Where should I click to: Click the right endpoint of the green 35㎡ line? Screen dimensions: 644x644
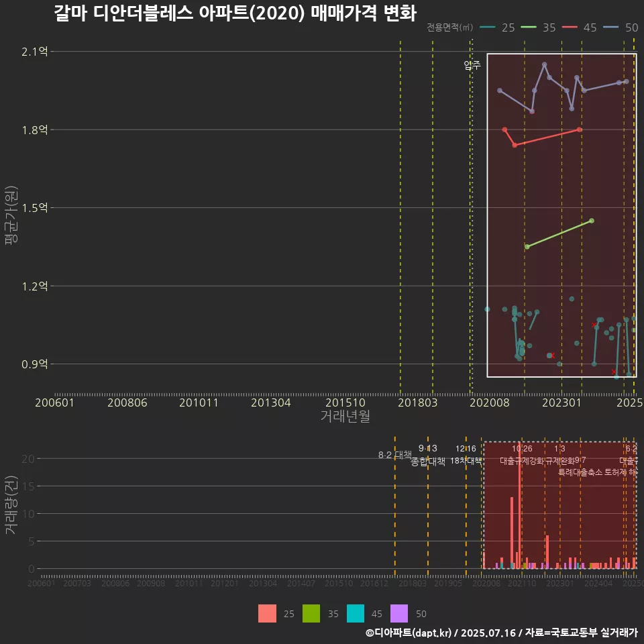pyautogui.click(x=592, y=221)
